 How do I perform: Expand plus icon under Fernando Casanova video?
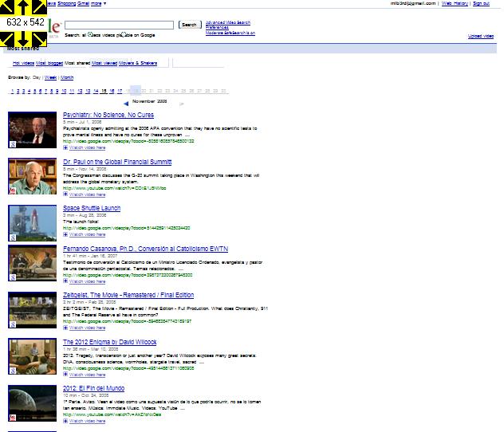pyautogui.click(x=65, y=281)
